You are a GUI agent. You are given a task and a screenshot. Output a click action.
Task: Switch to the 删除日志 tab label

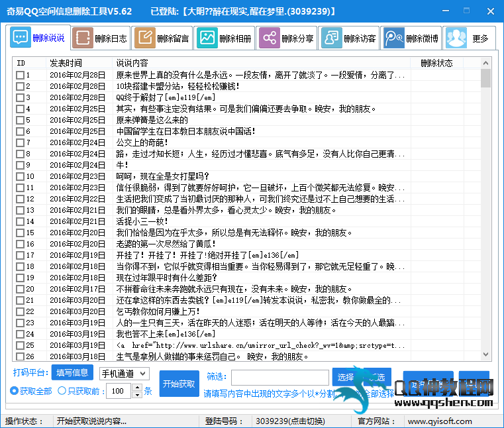[111, 39]
